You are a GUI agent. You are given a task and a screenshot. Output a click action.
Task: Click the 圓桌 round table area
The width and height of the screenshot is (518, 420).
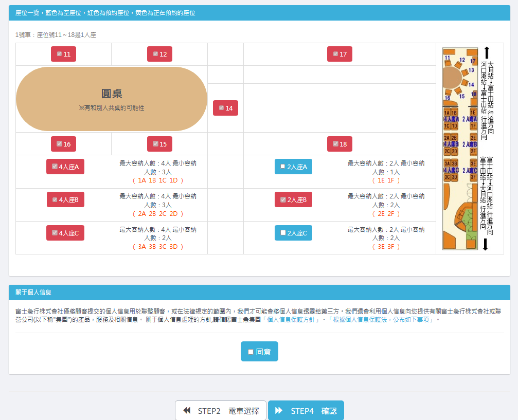click(x=112, y=99)
